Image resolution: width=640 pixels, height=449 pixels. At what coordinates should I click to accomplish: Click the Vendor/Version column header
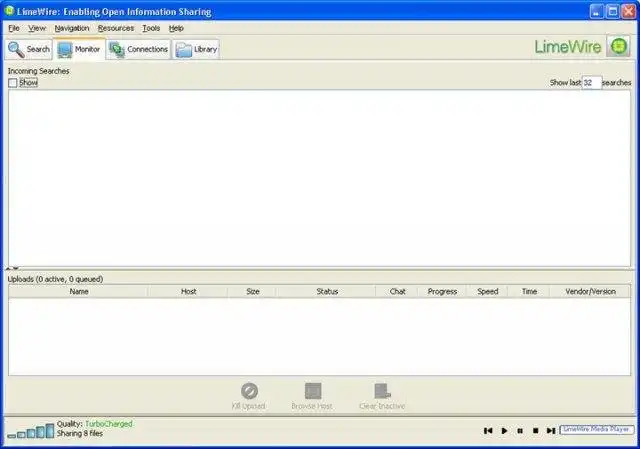(590, 291)
